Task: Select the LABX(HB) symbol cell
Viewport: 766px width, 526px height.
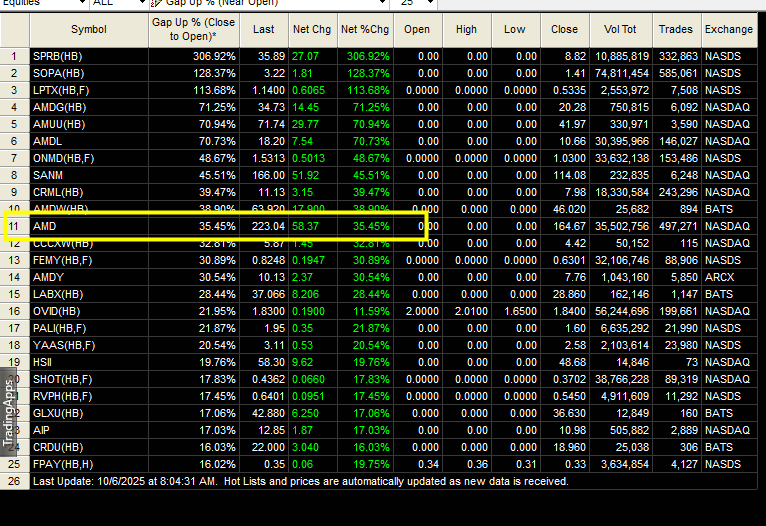Action: coord(89,295)
